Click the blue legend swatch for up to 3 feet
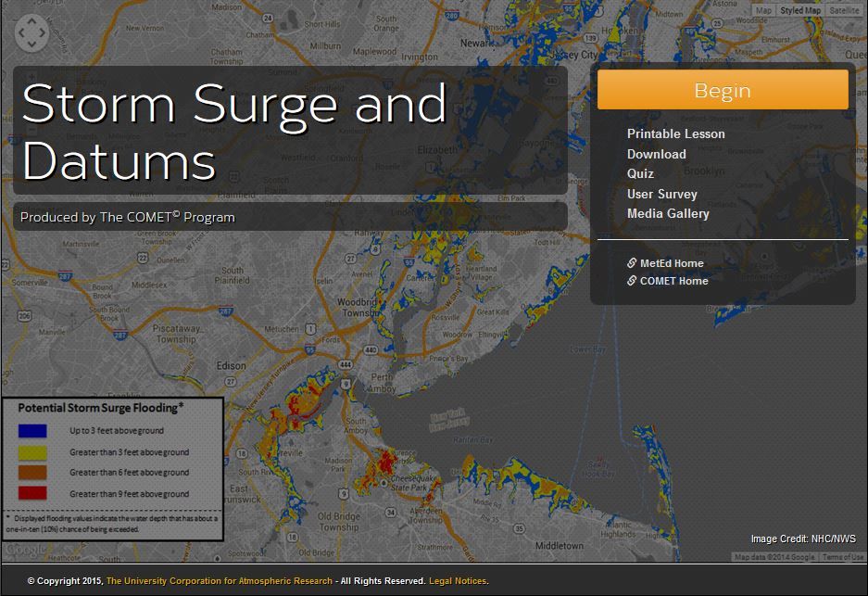Screen dimensions: 868x596 point(32,431)
